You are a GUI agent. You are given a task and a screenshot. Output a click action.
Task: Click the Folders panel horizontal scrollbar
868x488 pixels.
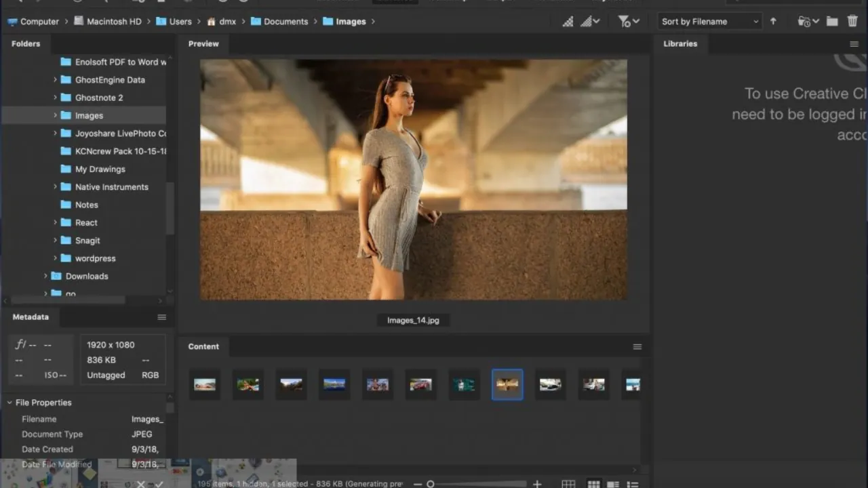point(68,300)
